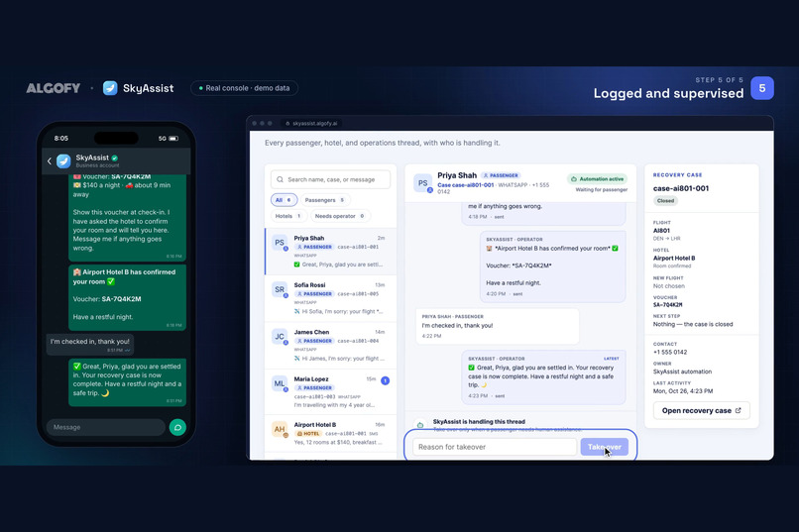
Task: Click the Real console · demo data pill
Action: click(x=244, y=88)
